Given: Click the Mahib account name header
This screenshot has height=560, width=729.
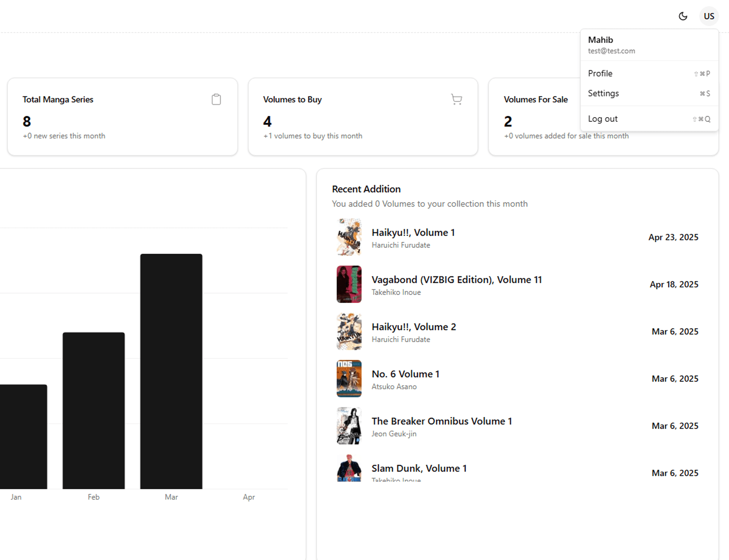Looking at the screenshot, I should pyautogui.click(x=600, y=40).
